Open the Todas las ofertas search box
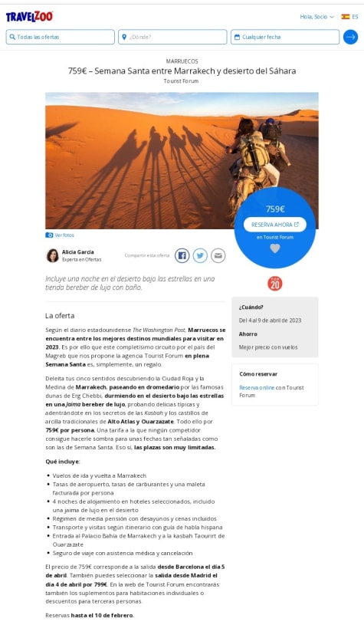Image resolution: width=364 pixels, height=628 pixels. 60,37
